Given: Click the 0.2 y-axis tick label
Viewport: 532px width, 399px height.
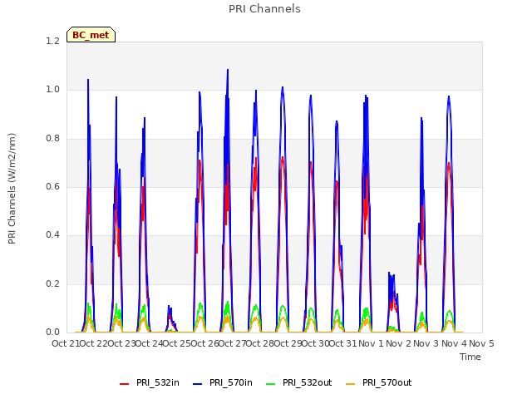Looking at the screenshot, I should (x=52, y=283).
